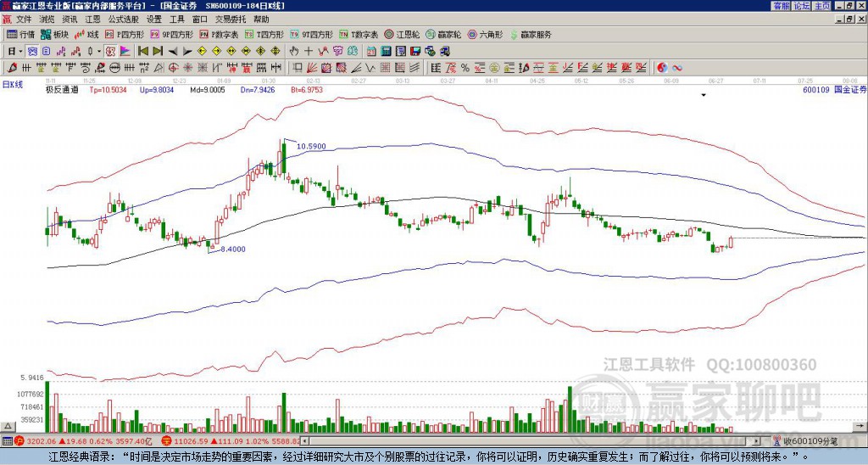Click the red-blue yin-yang icon
Image resolution: width=868 pixels, height=465 pixels.
pyautogui.click(x=662, y=68)
